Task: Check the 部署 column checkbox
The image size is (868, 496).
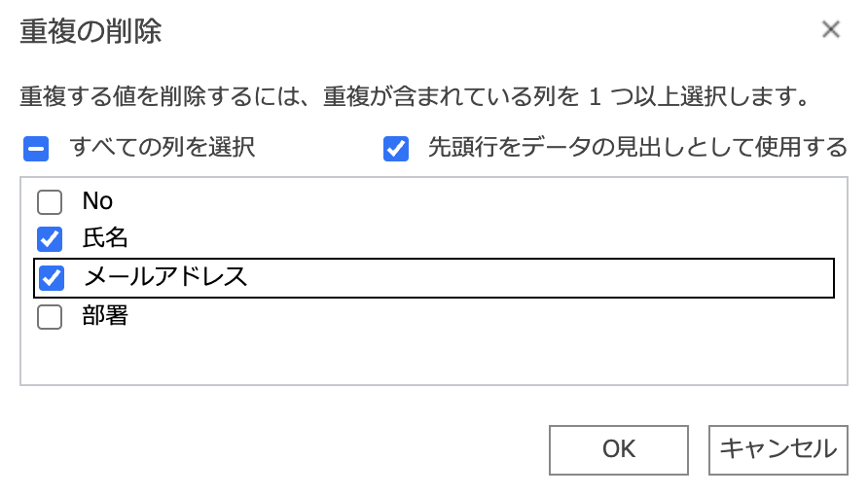Action: [50, 316]
